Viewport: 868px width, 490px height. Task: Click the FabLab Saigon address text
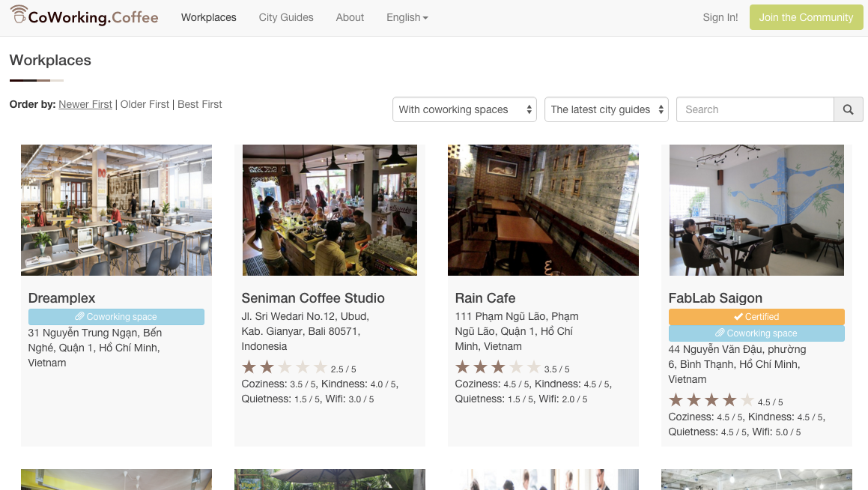pos(737,364)
